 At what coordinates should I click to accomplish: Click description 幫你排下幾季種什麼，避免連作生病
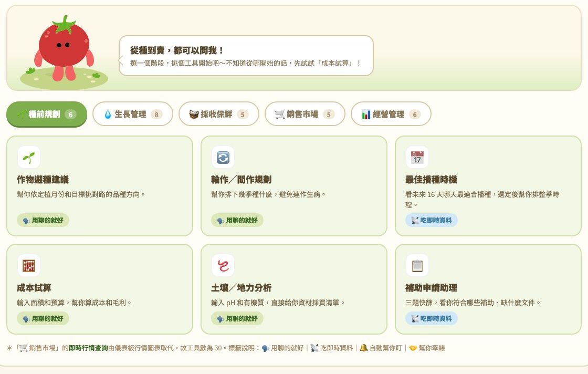pyautogui.click(x=268, y=194)
